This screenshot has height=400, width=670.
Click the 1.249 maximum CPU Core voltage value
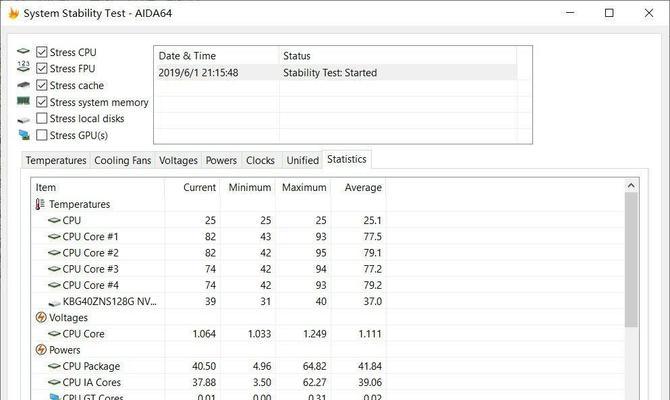pos(315,334)
